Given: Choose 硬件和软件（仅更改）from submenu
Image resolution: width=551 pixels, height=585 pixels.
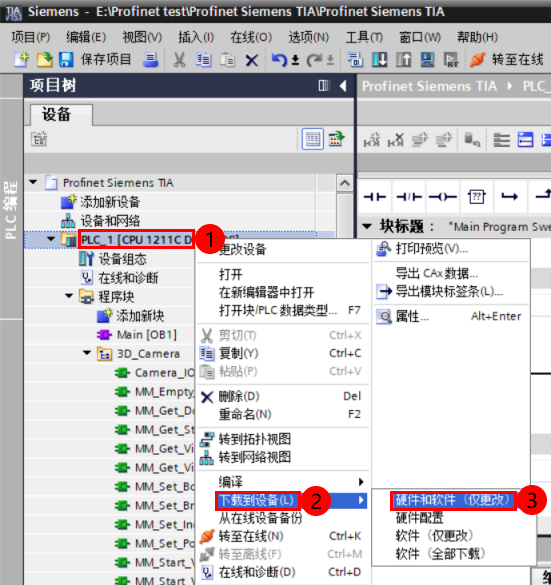Looking at the screenshot, I should pos(453,500).
